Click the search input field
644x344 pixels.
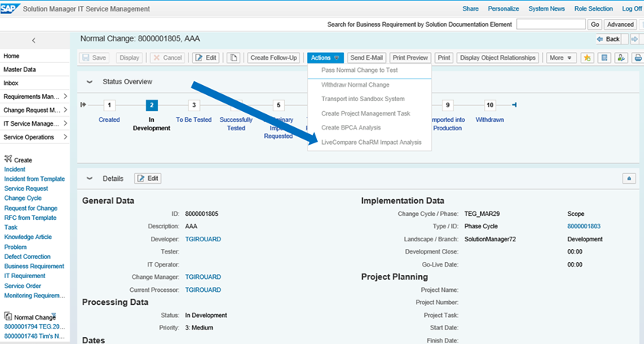click(551, 25)
